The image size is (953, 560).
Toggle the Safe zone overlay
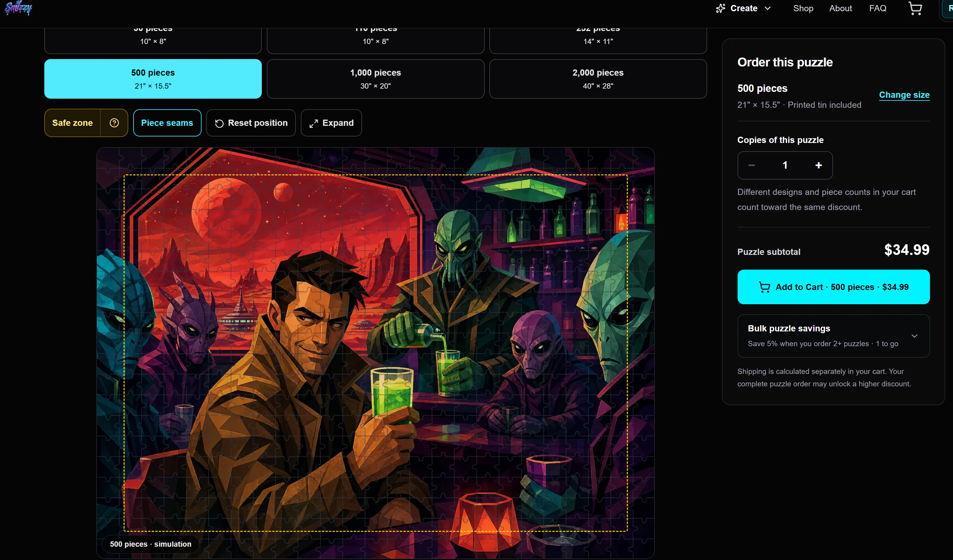(73, 123)
